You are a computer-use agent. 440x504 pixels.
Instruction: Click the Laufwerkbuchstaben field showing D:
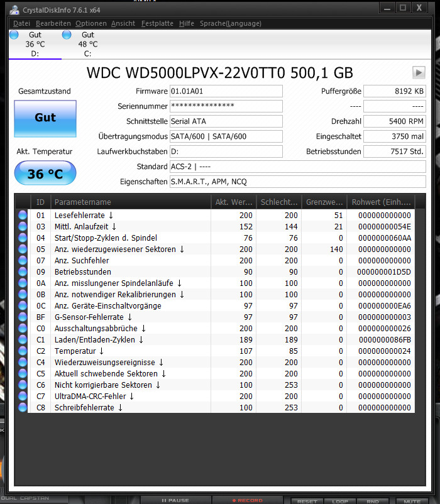[226, 151]
